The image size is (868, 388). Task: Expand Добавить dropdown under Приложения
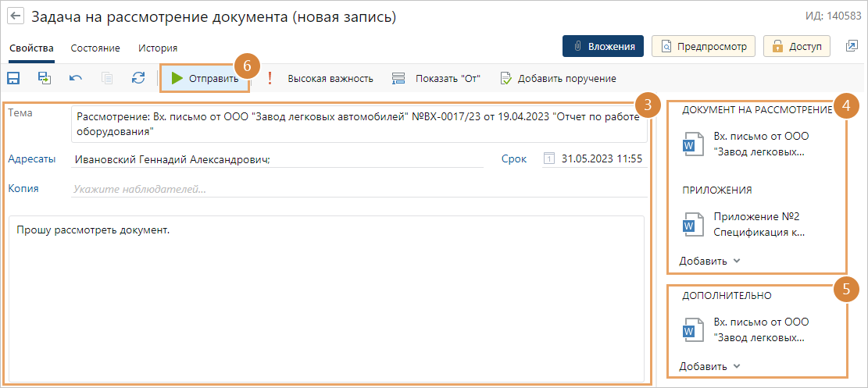point(709,261)
